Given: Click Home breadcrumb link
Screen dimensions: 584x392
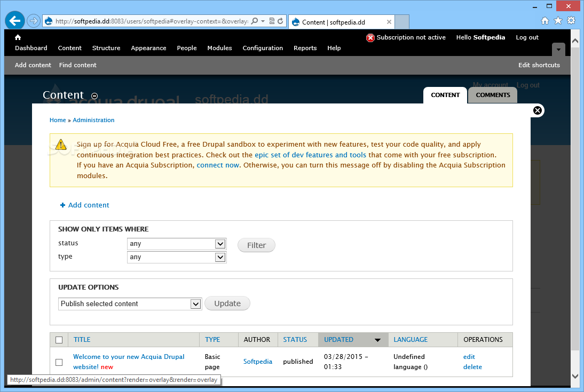Looking at the screenshot, I should pos(58,120).
